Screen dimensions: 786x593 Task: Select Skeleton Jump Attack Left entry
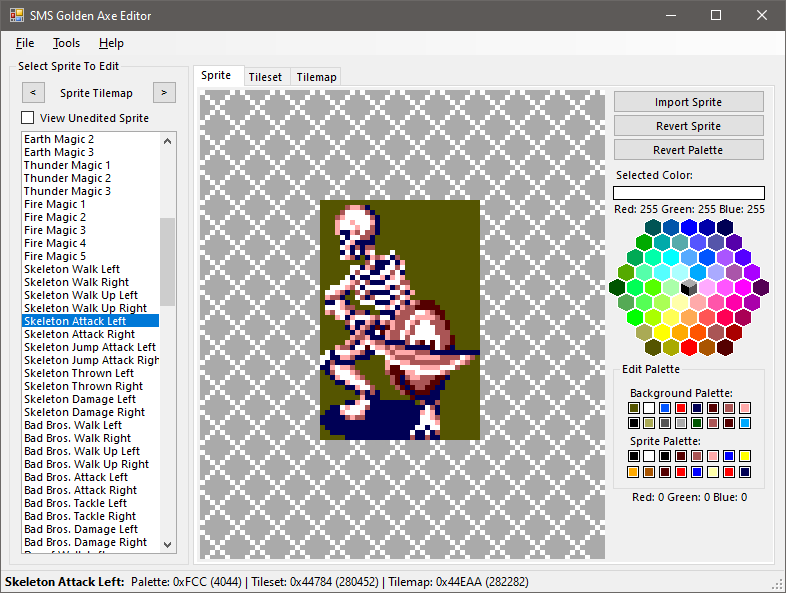[90, 347]
